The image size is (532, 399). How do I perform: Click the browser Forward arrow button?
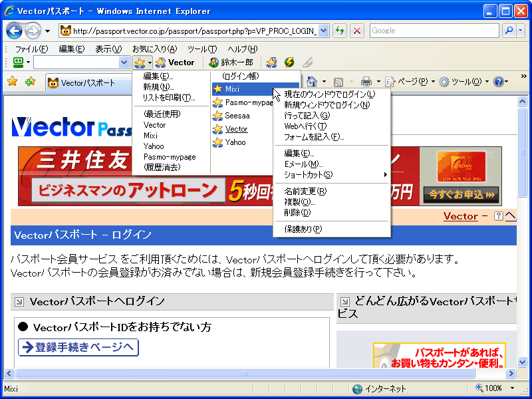[x=33, y=31]
